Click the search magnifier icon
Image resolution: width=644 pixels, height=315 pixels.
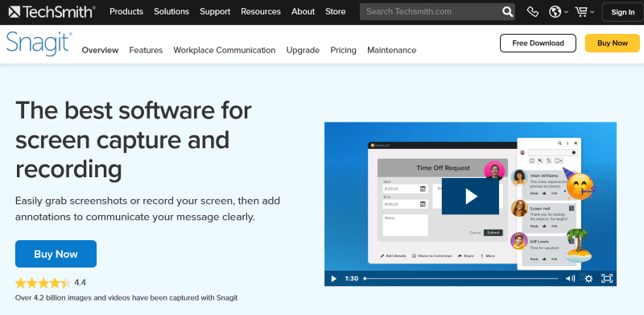[x=508, y=11]
